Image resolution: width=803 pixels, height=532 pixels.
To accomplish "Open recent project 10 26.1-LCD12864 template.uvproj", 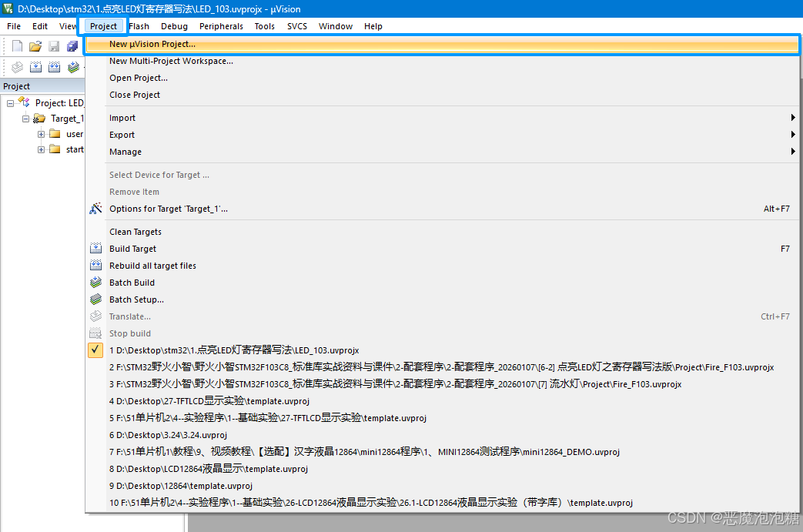I will click(x=442, y=502).
